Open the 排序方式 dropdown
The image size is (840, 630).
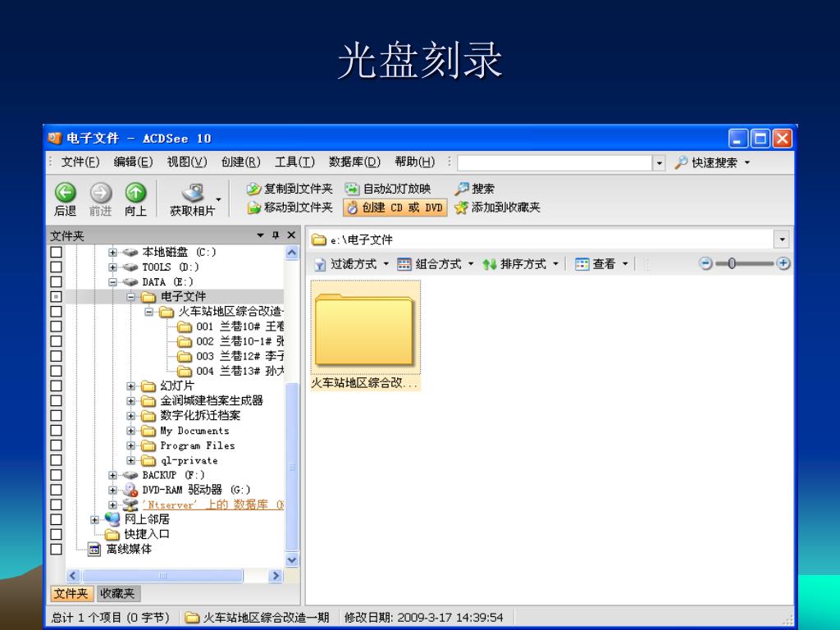click(521, 263)
